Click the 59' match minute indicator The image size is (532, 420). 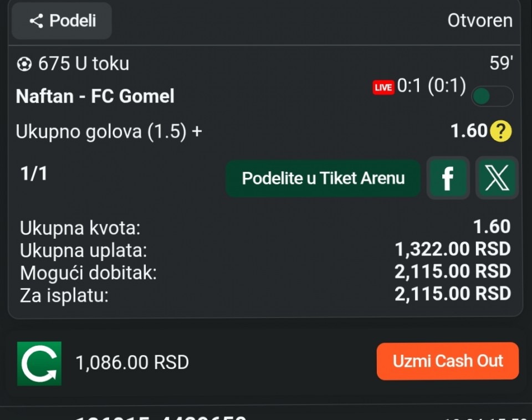(x=500, y=64)
